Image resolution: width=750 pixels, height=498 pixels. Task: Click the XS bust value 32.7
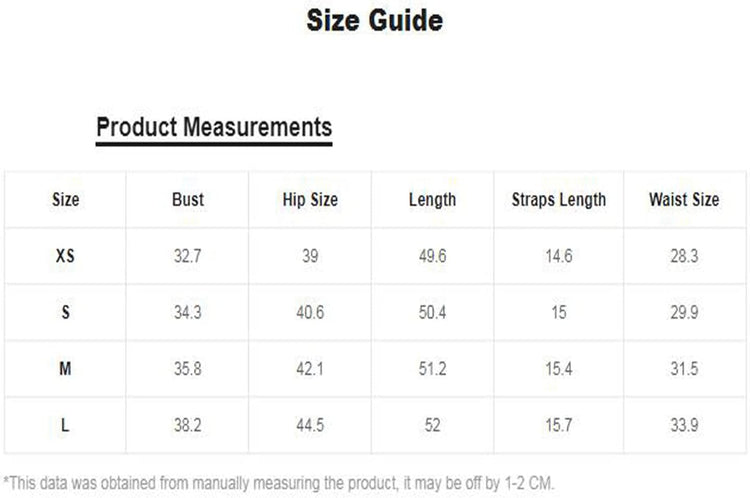point(187,256)
